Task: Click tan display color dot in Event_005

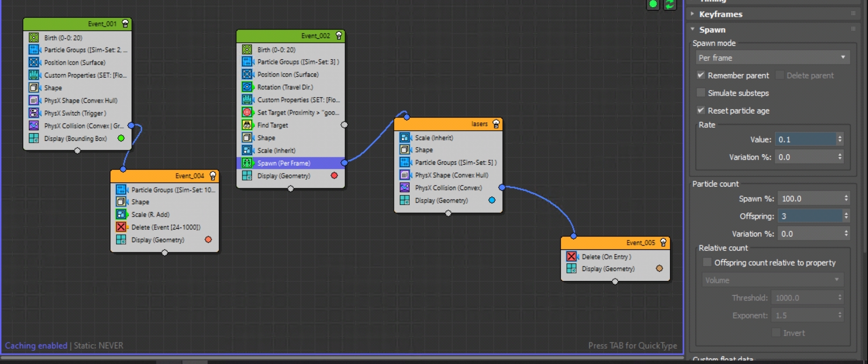Action: coord(660,268)
